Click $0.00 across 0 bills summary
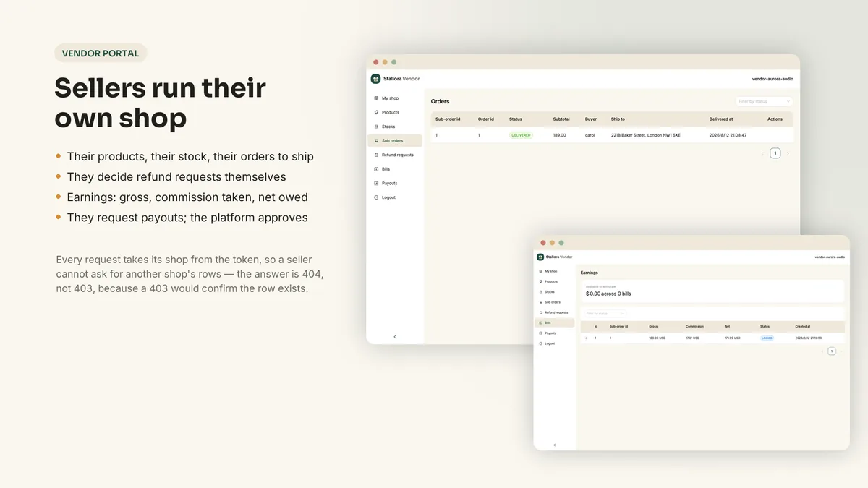 click(608, 294)
